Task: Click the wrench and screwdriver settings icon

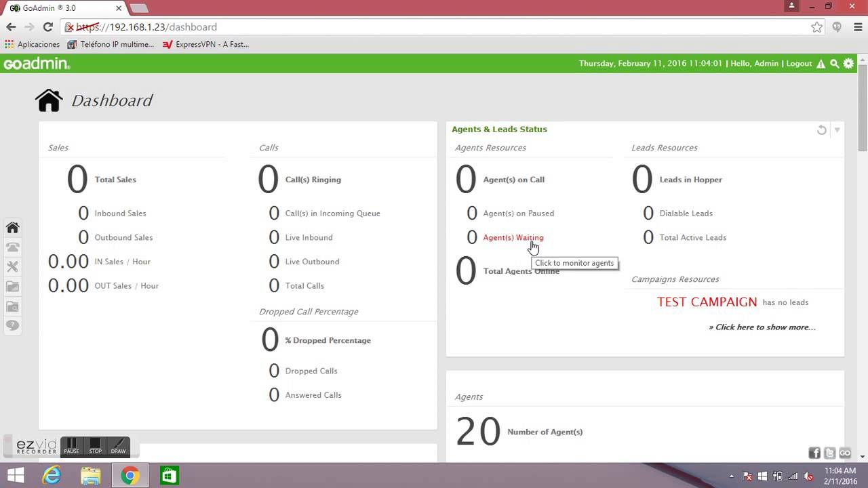Action: (x=12, y=267)
